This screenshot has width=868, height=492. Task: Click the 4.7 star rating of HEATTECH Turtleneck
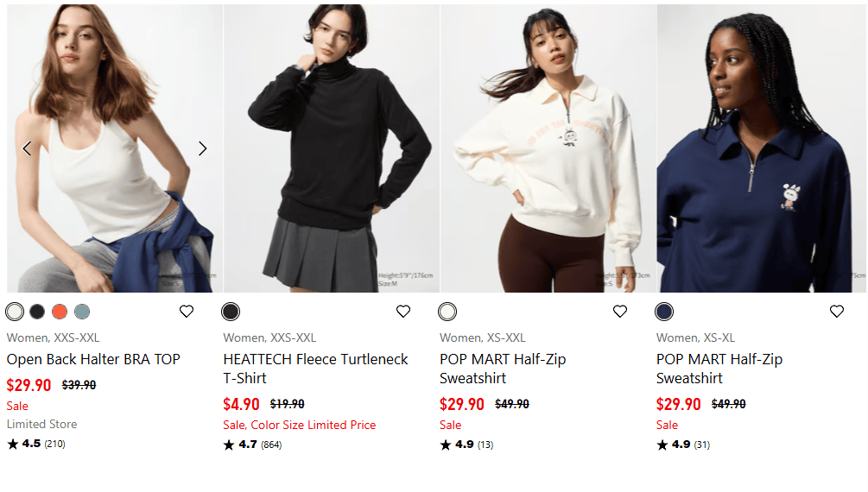point(252,445)
